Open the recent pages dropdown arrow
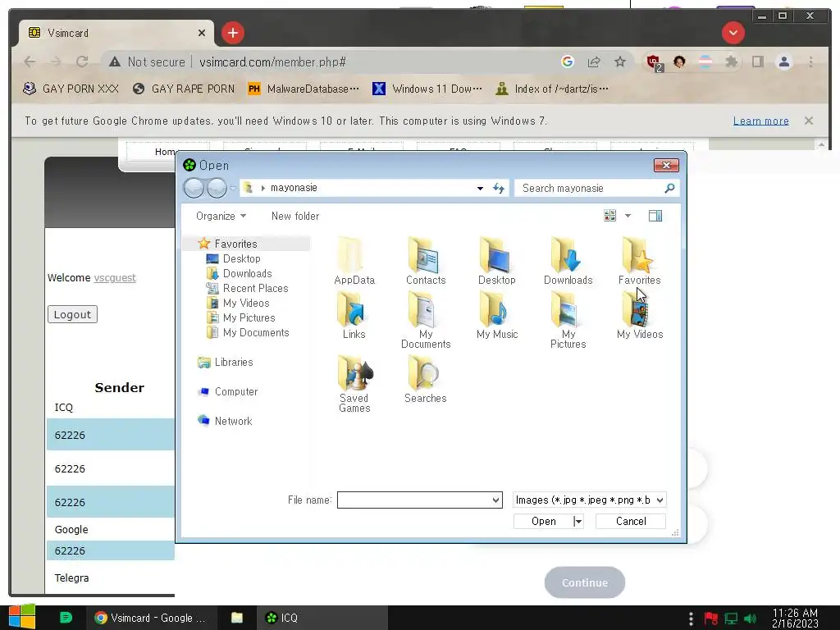The height and width of the screenshot is (630, 840). (x=233, y=188)
